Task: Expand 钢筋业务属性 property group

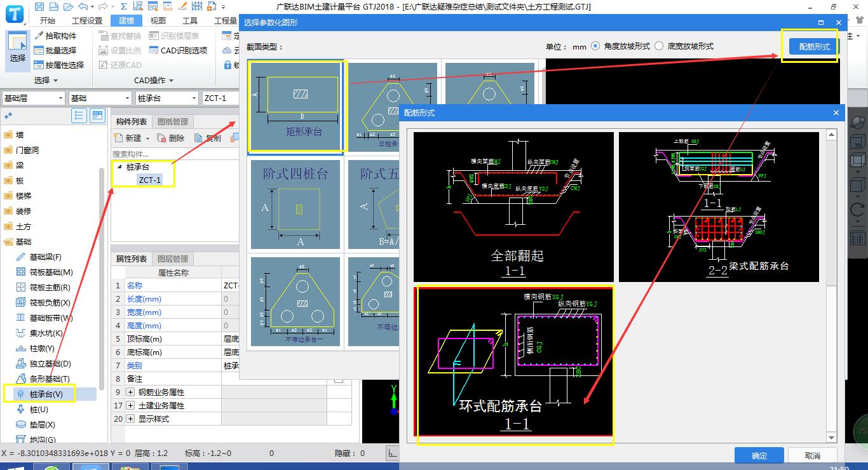Action: 130,393
